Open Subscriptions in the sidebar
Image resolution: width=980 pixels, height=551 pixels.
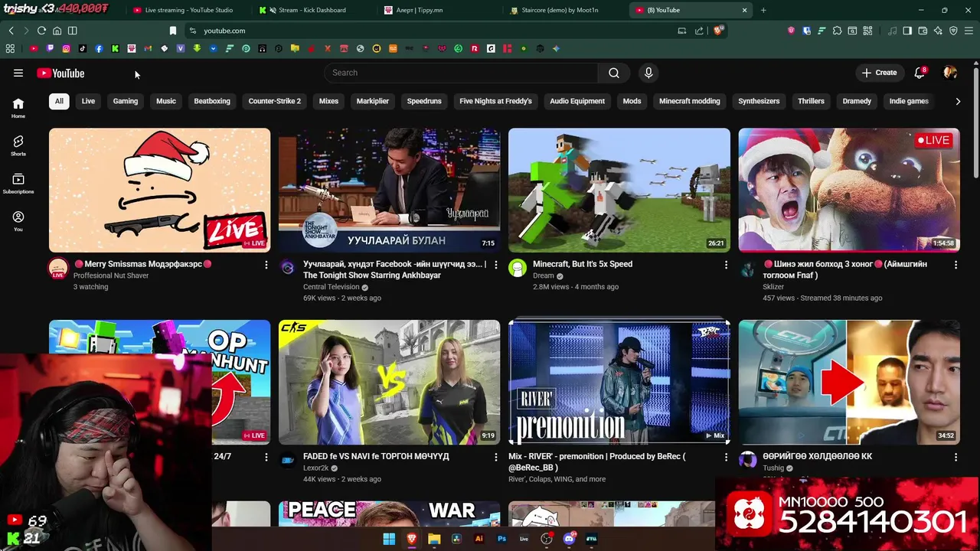click(x=18, y=184)
